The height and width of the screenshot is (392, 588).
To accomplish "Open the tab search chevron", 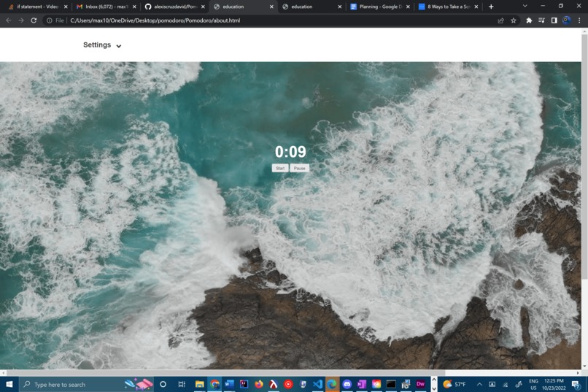I will (x=525, y=6).
